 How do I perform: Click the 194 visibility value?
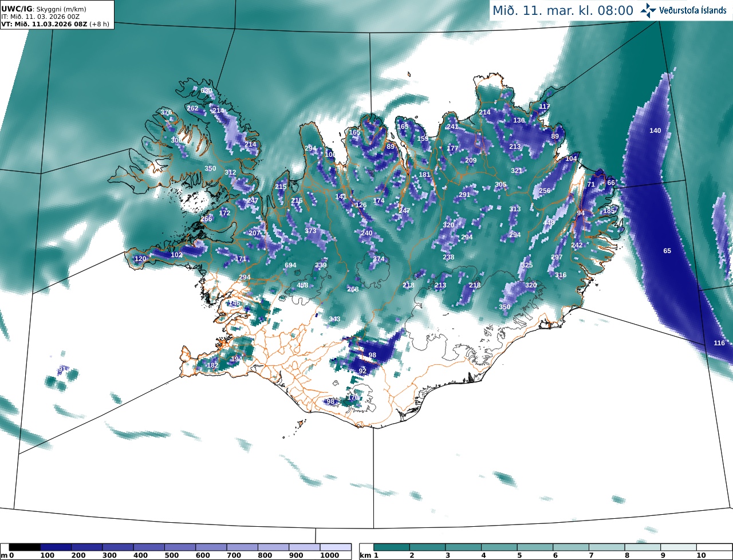pos(237,359)
